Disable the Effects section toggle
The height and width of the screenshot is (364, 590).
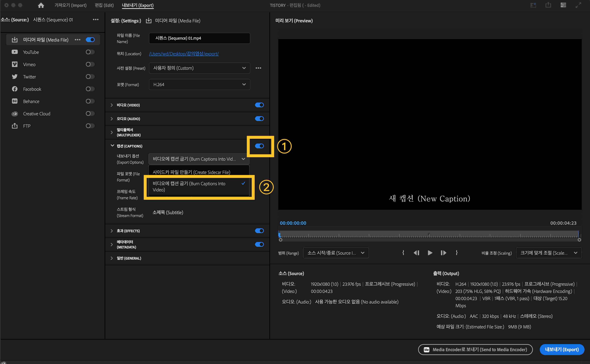pyautogui.click(x=259, y=231)
